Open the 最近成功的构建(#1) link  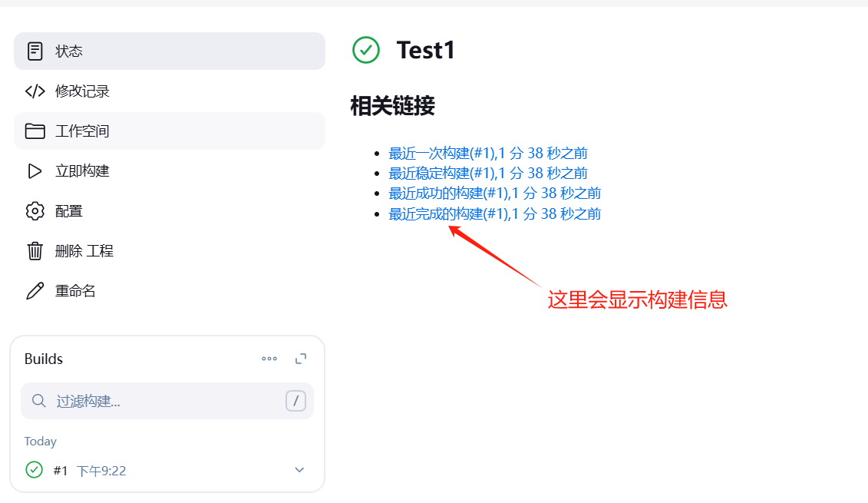click(x=494, y=193)
